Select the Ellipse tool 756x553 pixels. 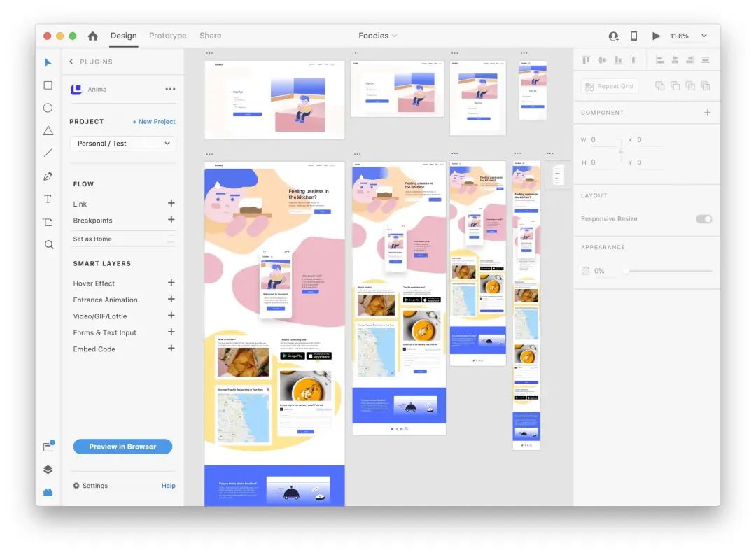point(48,108)
